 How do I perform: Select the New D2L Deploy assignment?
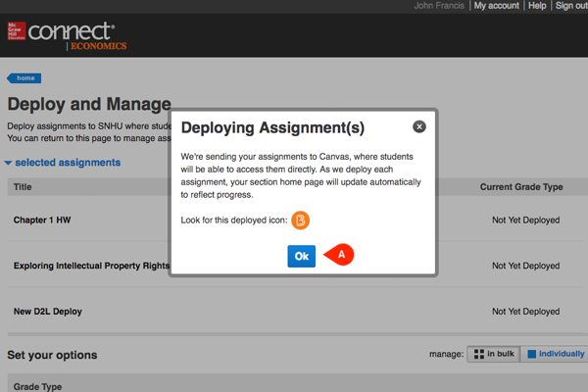tap(48, 311)
